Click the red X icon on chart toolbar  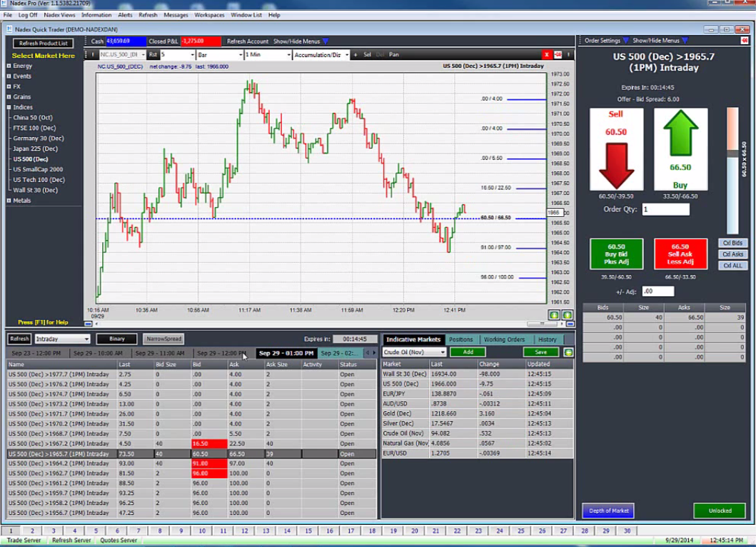click(547, 55)
